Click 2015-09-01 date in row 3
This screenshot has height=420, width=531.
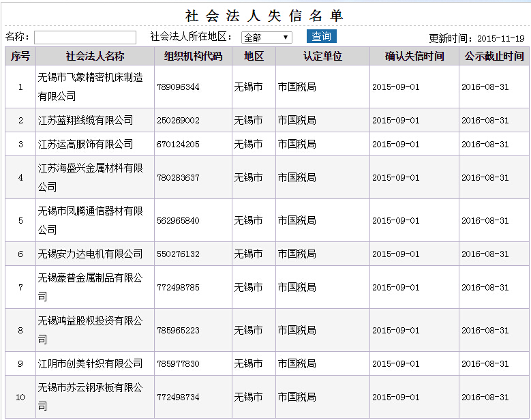396,145
